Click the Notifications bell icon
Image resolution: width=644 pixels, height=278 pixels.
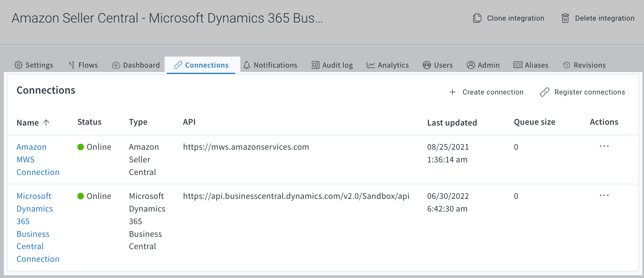pos(247,65)
